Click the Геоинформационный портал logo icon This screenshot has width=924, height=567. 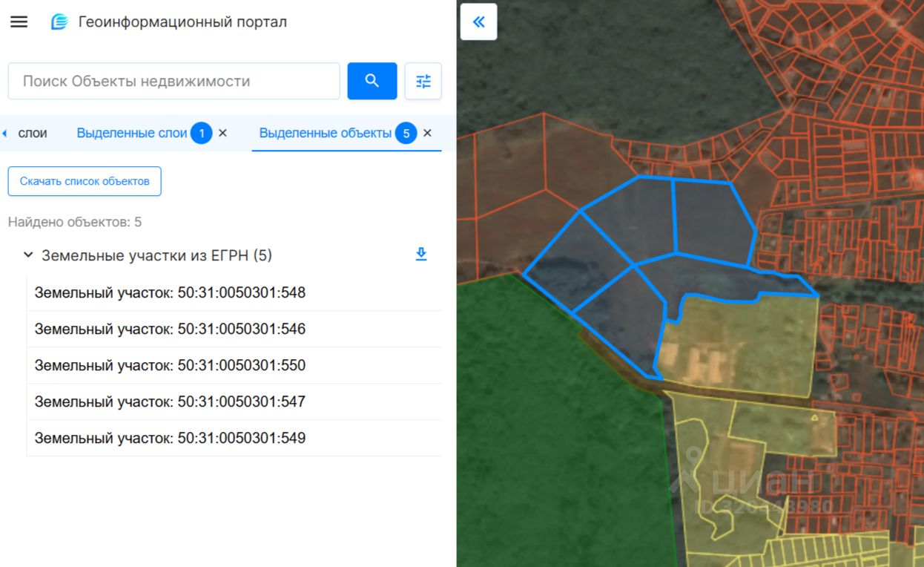point(59,22)
